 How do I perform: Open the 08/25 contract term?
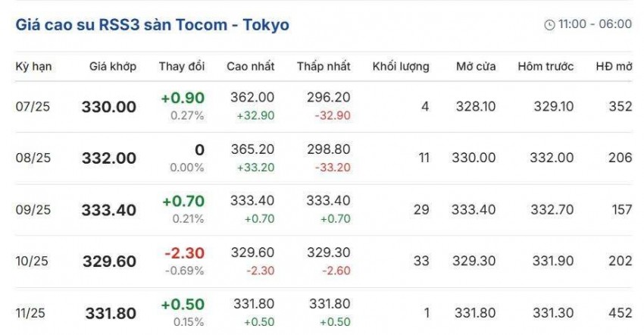(32, 158)
